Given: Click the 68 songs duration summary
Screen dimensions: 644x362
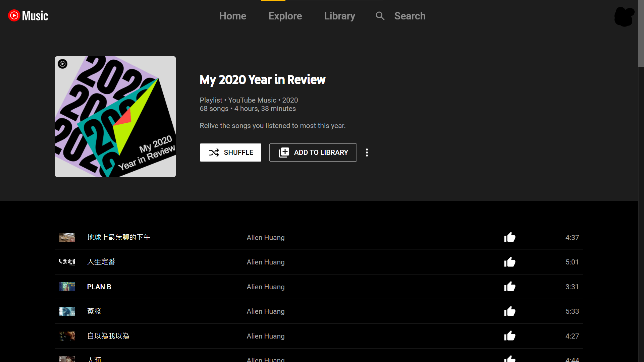Looking at the screenshot, I should [248, 109].
